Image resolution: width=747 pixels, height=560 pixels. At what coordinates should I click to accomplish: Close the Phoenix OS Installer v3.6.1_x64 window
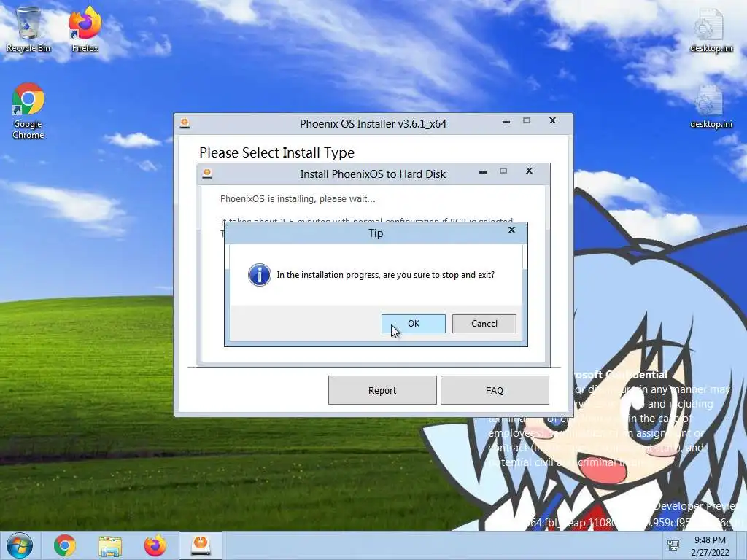552,121
